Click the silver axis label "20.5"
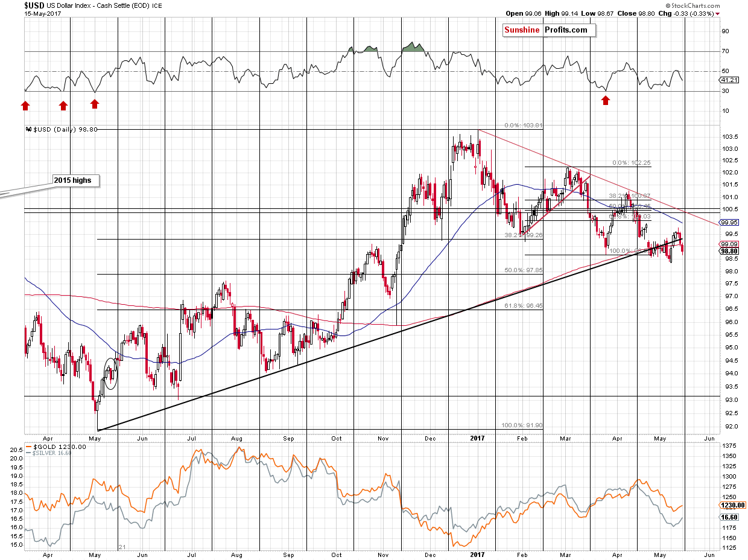The height and width of the screenshot is (560, 748). click(16, 450)
